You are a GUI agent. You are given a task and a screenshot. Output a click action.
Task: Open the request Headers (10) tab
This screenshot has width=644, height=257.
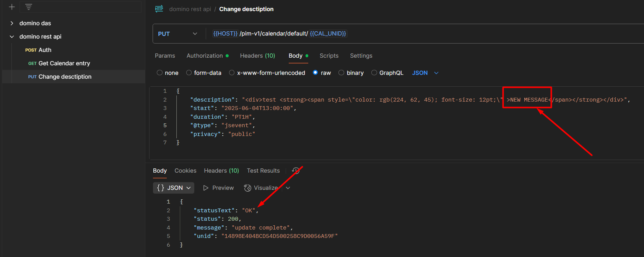pyautogui.click(x=257, y=56)
